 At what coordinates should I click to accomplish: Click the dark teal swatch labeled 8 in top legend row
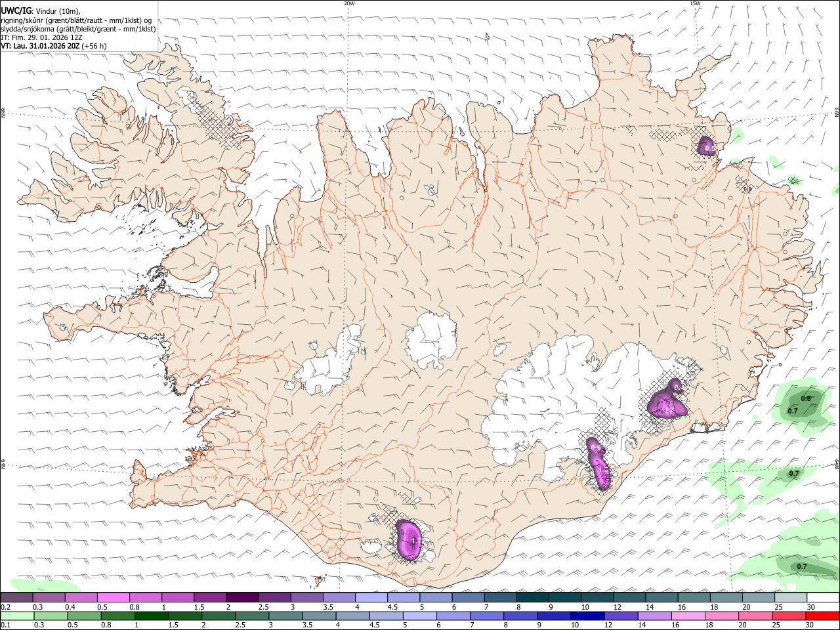pos(532,598)
